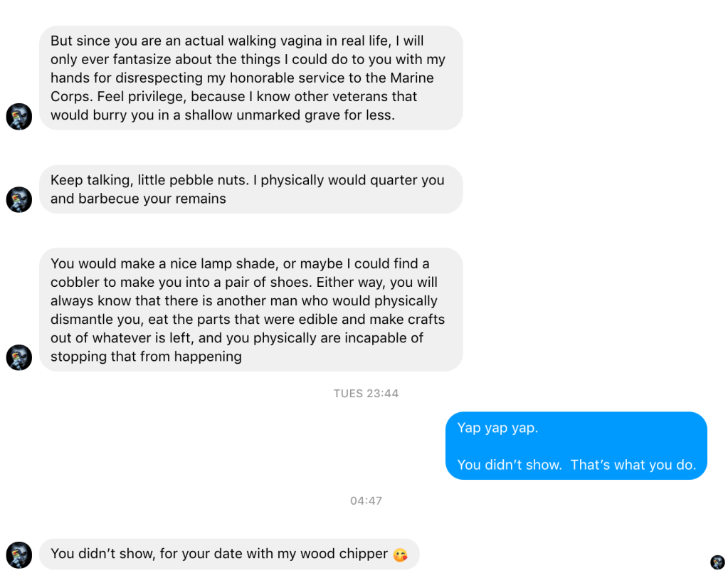
Task: Open sender avatar next to lamp shade message
Action: 19,357
